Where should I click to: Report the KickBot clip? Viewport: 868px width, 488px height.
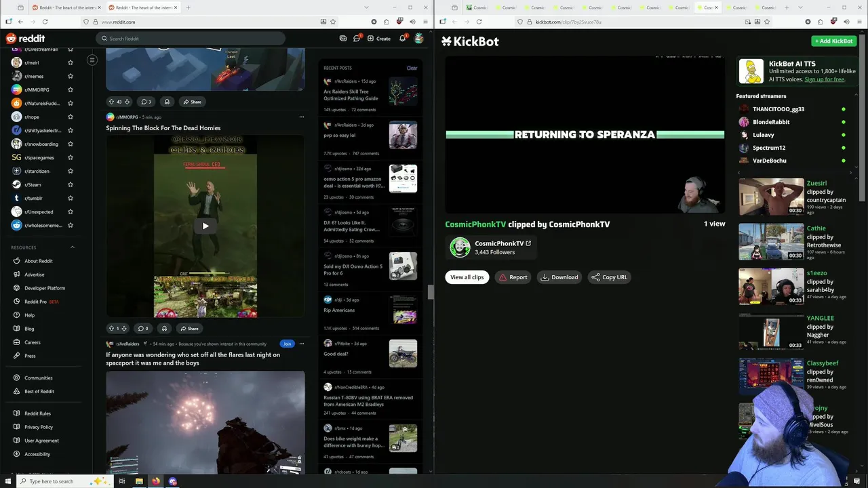[513, 277]
